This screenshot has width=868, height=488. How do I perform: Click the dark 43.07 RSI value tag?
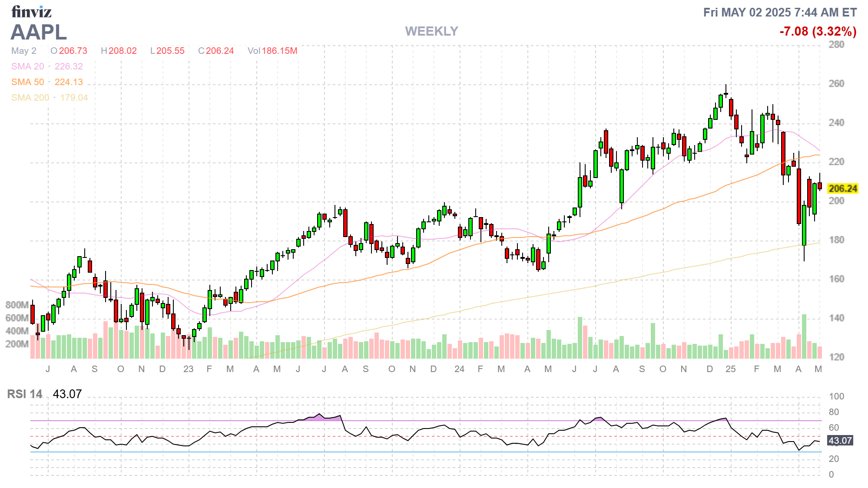point(840,441)
